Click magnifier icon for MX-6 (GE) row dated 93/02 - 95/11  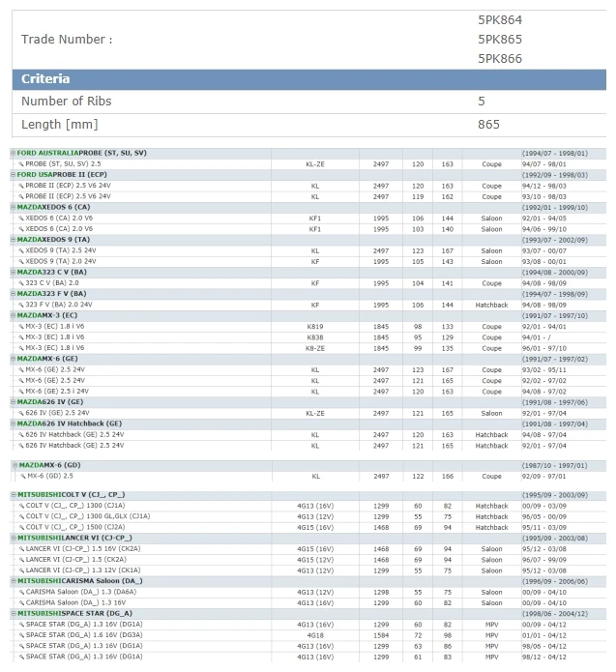click(x=21, y=369)
